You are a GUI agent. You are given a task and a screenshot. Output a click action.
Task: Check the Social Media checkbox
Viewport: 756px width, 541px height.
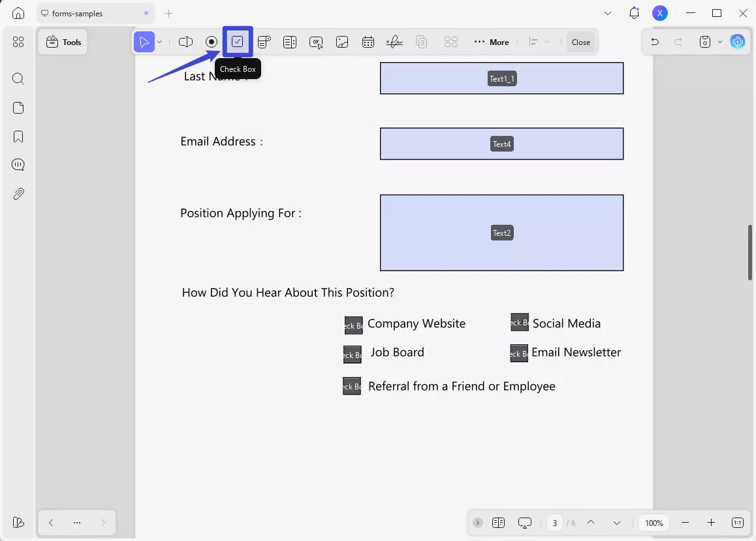pyautogui.click(x=519, y=322)
